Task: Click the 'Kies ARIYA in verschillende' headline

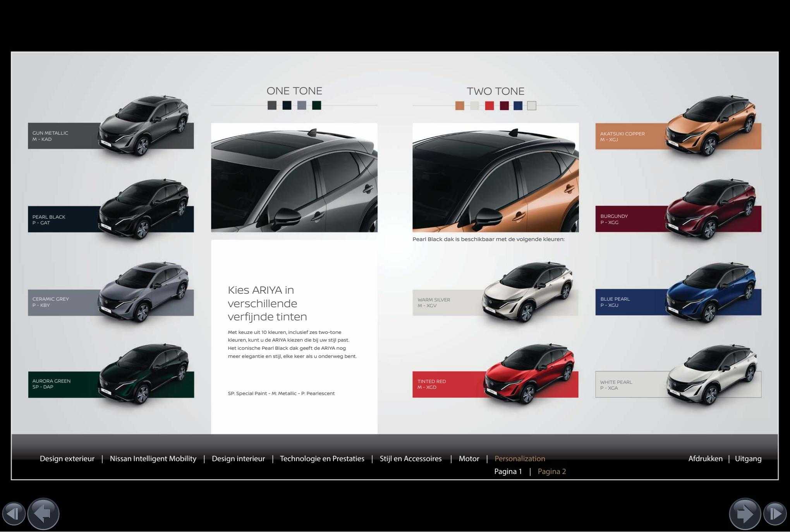Action: tap(267, 303)
